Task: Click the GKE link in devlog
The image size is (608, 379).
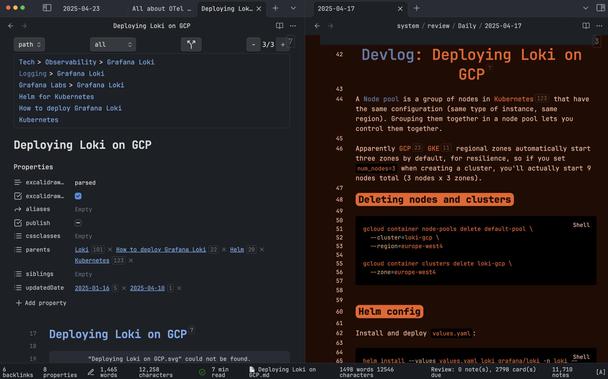Action: click(433, 149)
